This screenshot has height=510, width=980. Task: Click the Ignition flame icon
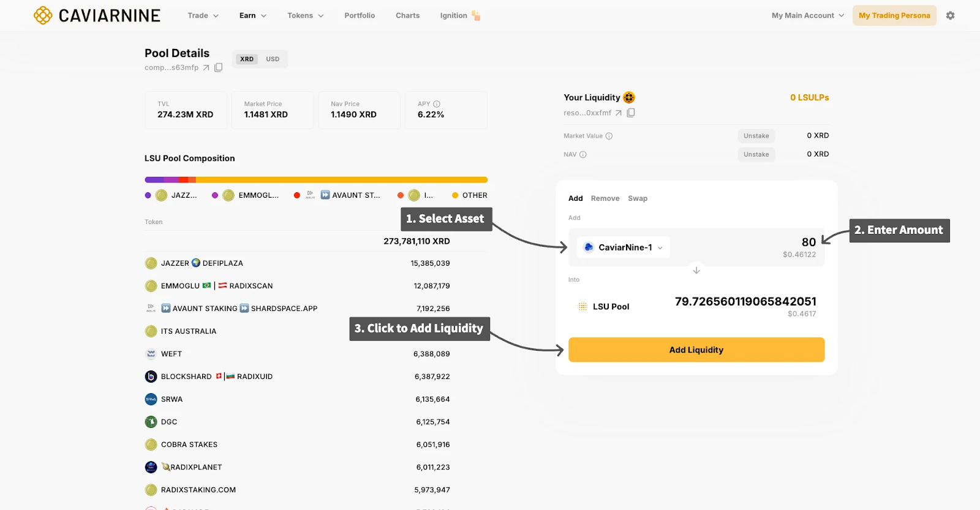click(476, 15)
